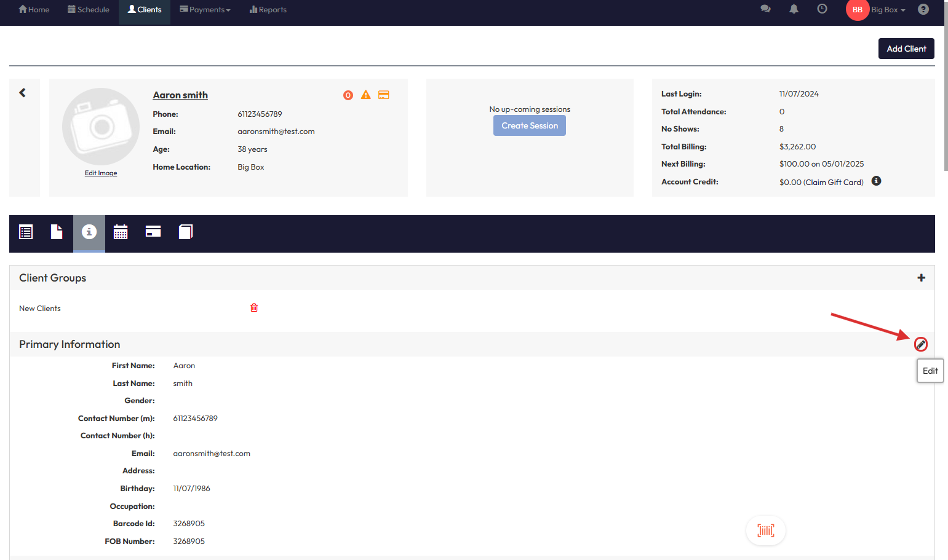Click the account credit info icon
Image resolution: width=948 pixels, height=560 pixels.
(876, 181)
